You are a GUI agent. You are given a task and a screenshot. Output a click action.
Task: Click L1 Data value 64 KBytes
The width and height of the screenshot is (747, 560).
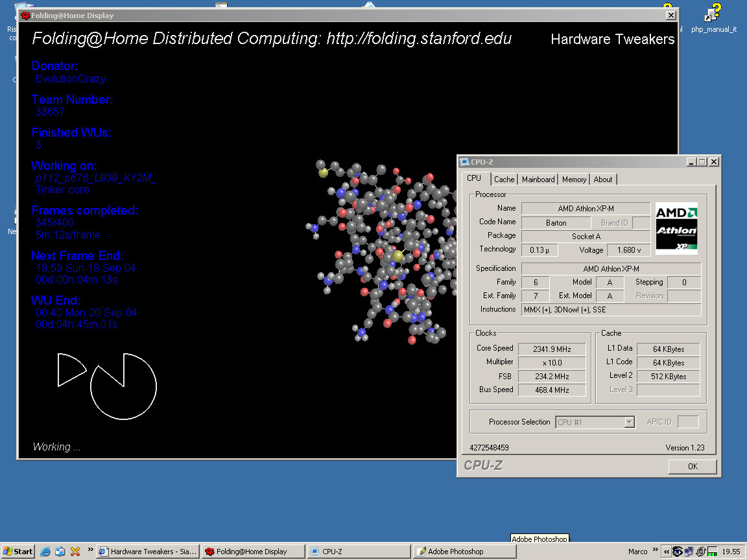(x=669, y=349)
